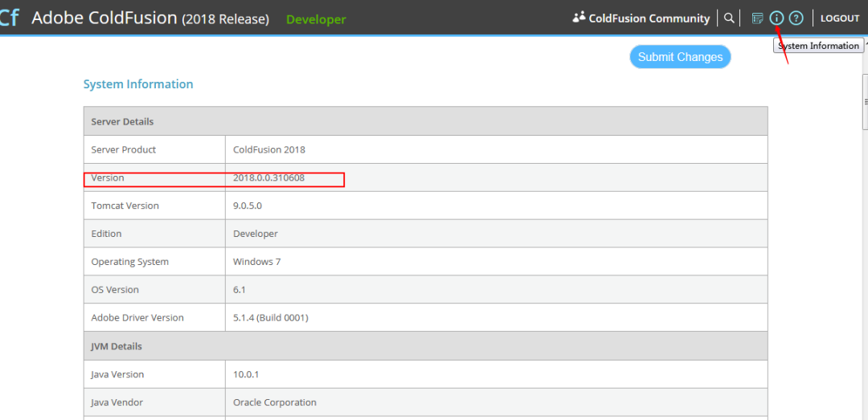
Task: Select Tomcat version value 9.0.5.0
Action: [247, 206]
